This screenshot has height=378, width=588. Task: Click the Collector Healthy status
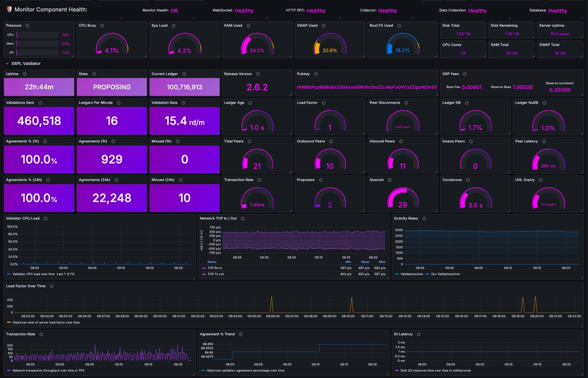pyautogui.click(x=388, y=10)
